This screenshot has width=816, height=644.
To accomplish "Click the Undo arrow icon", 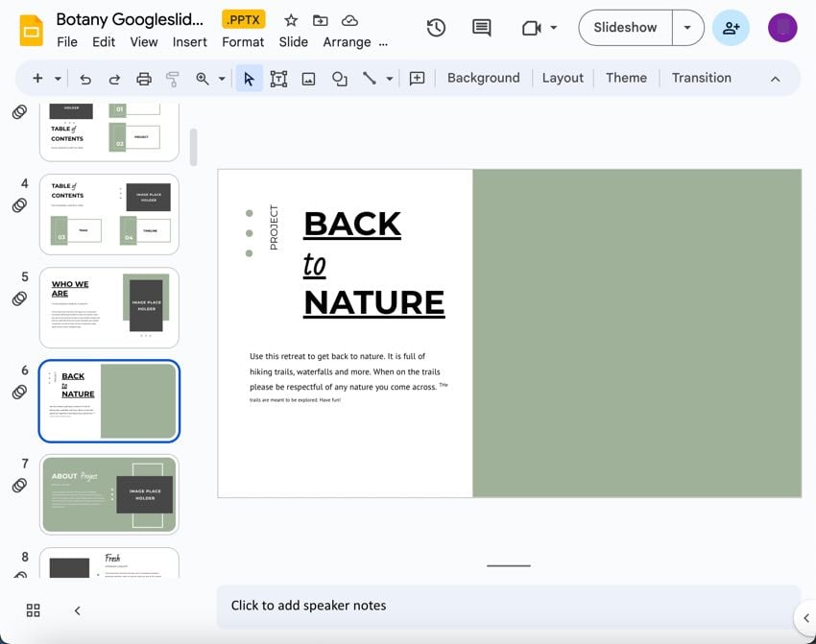I will click(x=85, y=79).
